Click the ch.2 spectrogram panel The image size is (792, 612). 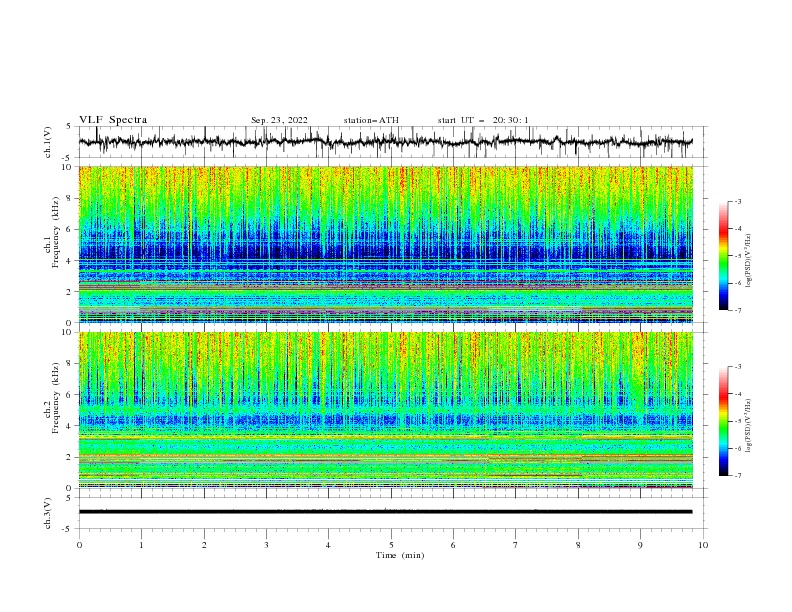(x=385, y=410)
